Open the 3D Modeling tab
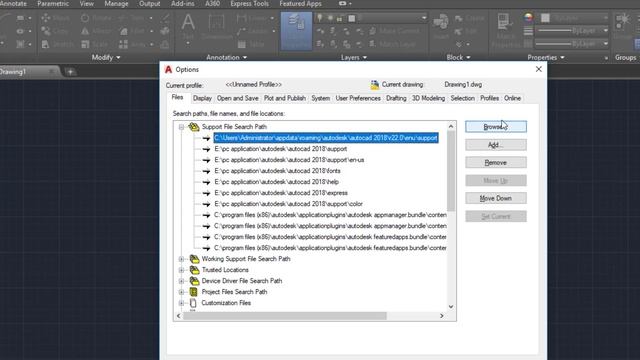This screenshot has height=360, width=640. tap(428, 98)
